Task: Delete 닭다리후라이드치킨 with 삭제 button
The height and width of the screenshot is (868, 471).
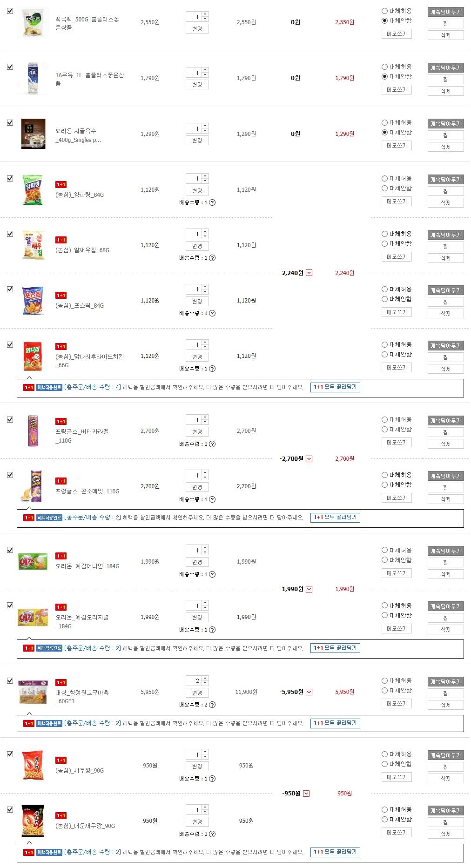Action: (445, 369)
